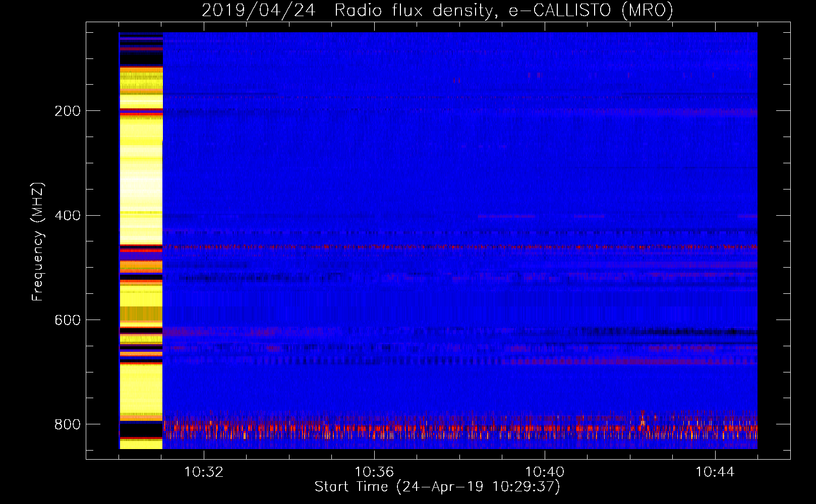Click the 800 frequency tick label

coord(68,425)
